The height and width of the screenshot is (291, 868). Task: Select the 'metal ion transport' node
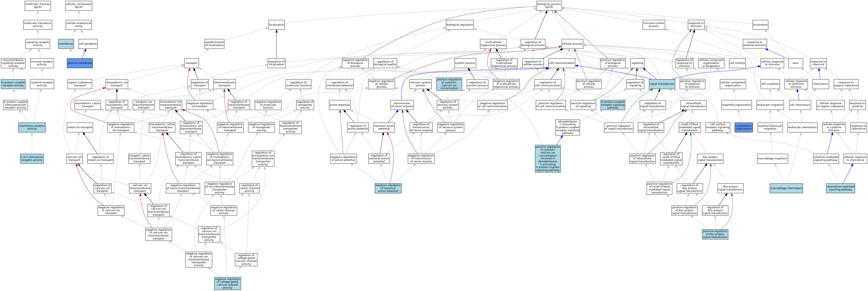[x=80, y=127]
